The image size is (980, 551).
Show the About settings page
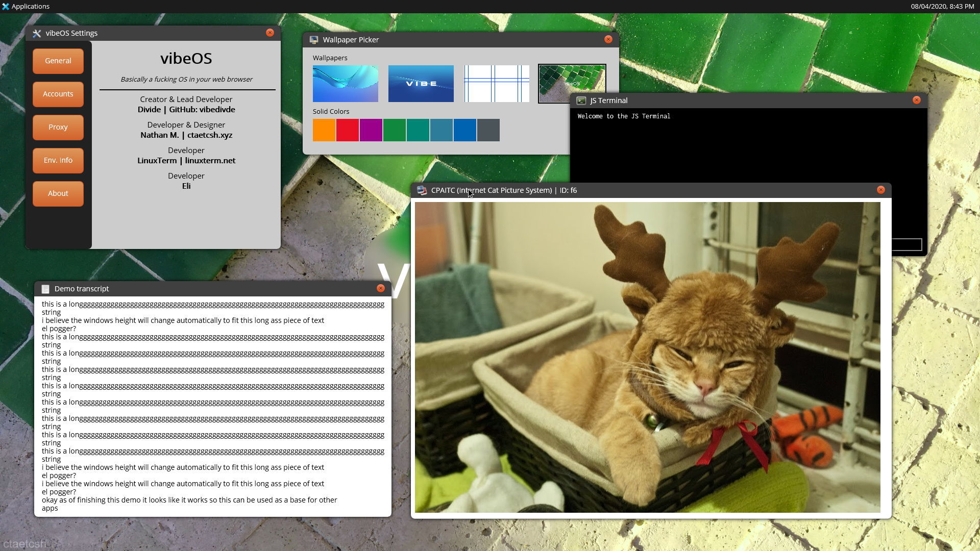pos(58,193)
